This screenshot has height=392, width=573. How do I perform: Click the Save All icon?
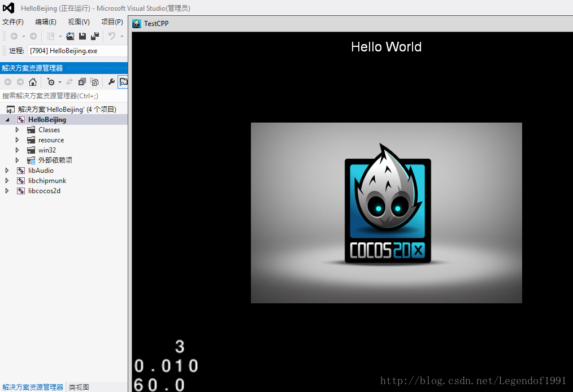[95, 36]
